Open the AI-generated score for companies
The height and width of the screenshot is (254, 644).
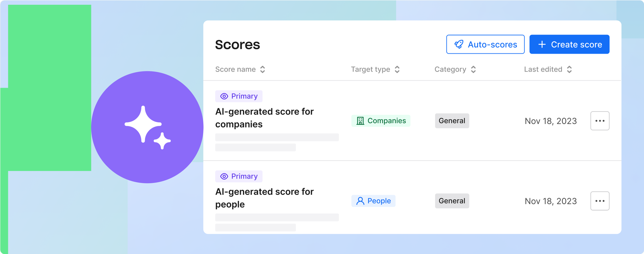(x=264, y=118)
